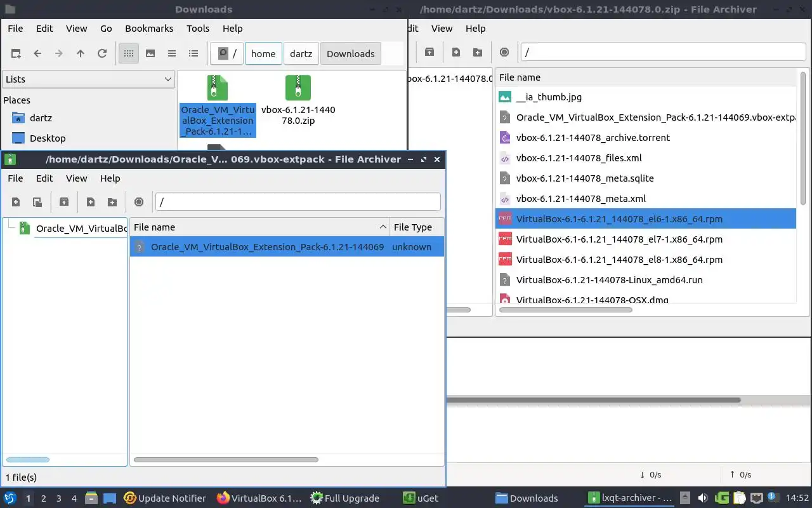This screenshot has height=508, width=812.
Task: Click Add files icon in vbox-extpack archiver
Action: click(x=91, y=202)
